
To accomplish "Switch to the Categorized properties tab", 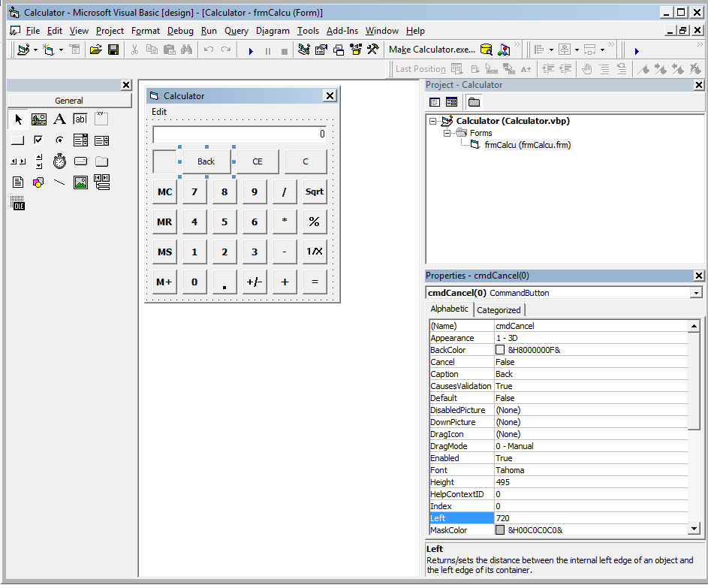I will [499, 309].
